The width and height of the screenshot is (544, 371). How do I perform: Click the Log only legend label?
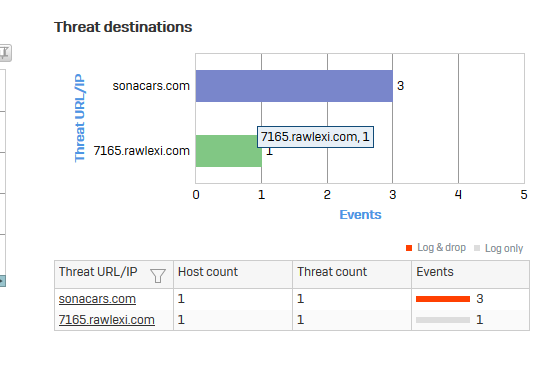[x=504, y=248]
